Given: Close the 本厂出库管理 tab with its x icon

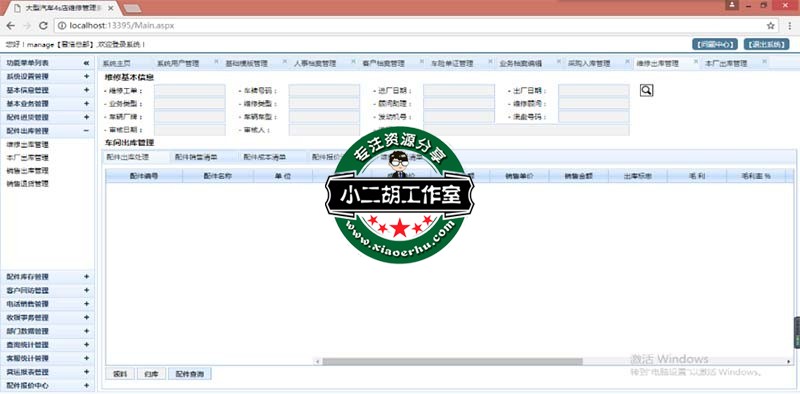Looking at the screenshot, I should tap(764, 62).
